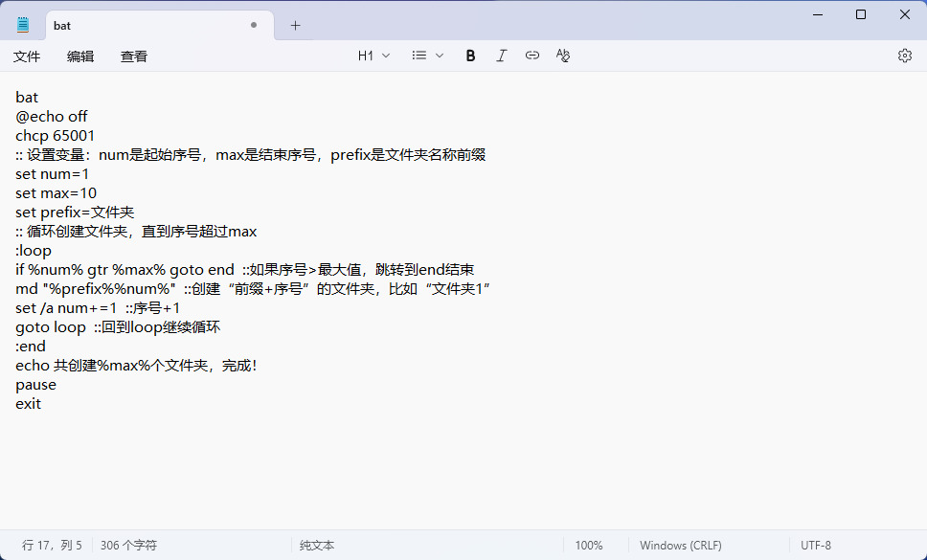Screen dimensions: 927x560
Task: Click Windows (CRLF) line ending status
Action: coord(681,546)
